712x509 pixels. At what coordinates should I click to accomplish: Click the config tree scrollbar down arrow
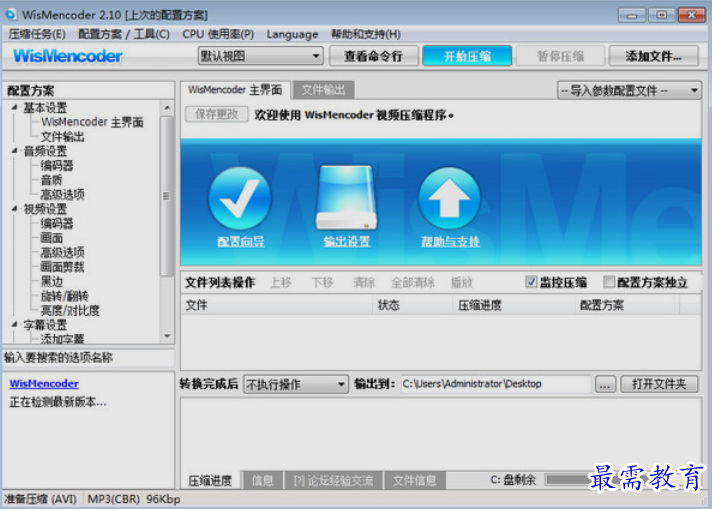click(167, 336)
